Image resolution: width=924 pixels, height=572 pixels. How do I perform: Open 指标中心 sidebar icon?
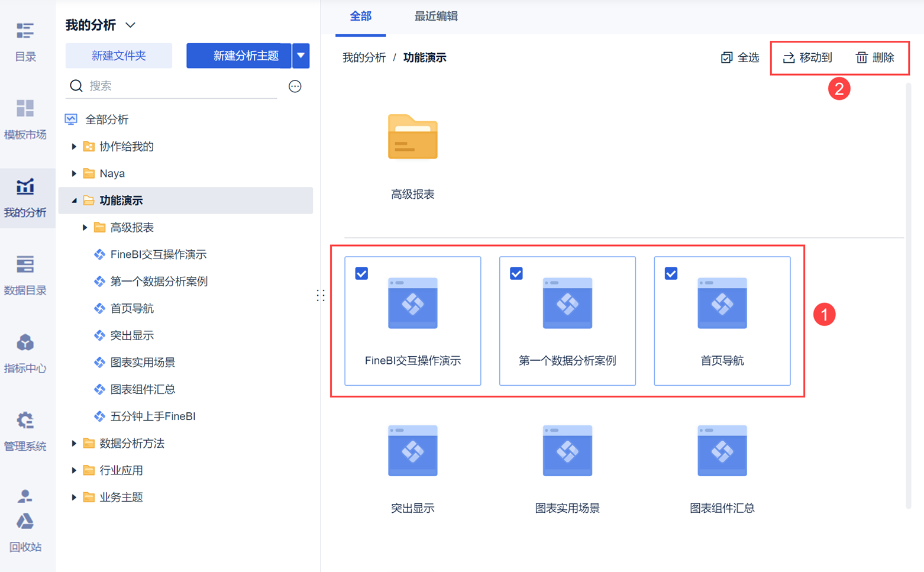(x=25, y=342)
